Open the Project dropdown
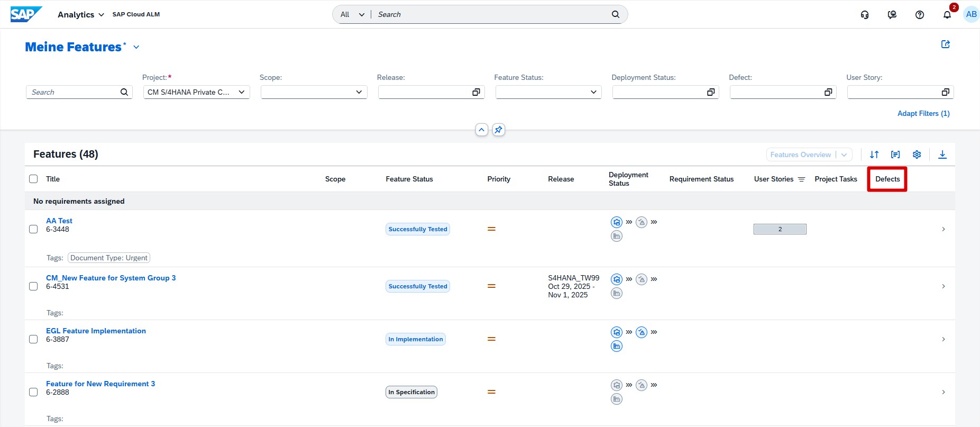This screenshot has height=427, width=980. click(196, 92)
